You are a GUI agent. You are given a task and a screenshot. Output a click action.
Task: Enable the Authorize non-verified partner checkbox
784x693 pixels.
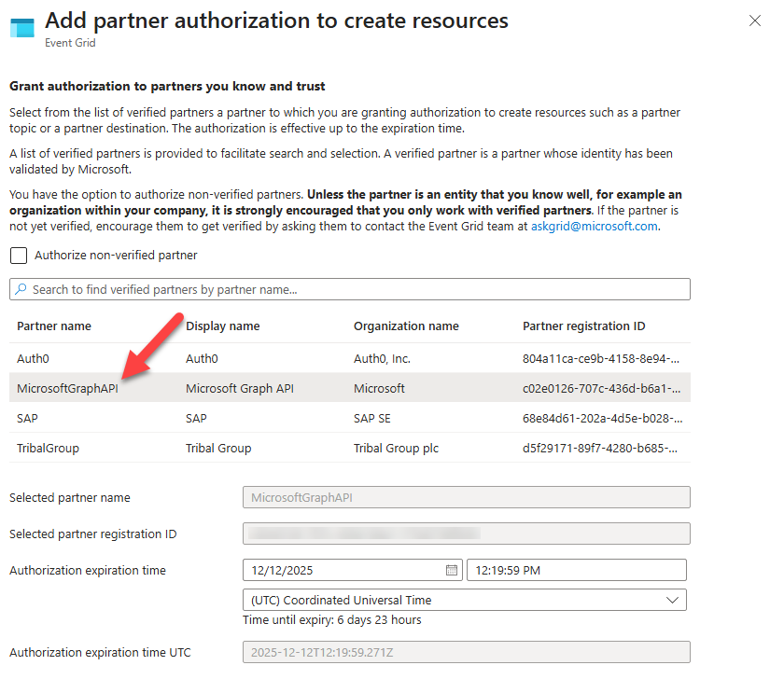coord(21,255)
